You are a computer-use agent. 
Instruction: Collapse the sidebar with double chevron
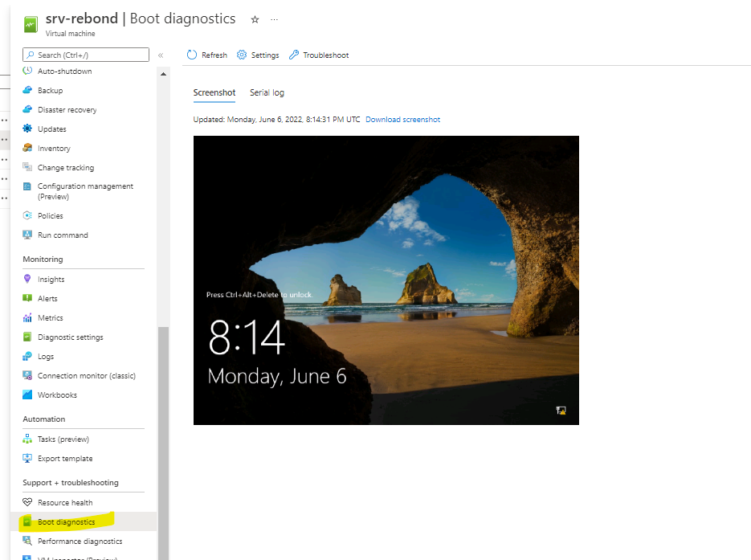tap(161, 55)
